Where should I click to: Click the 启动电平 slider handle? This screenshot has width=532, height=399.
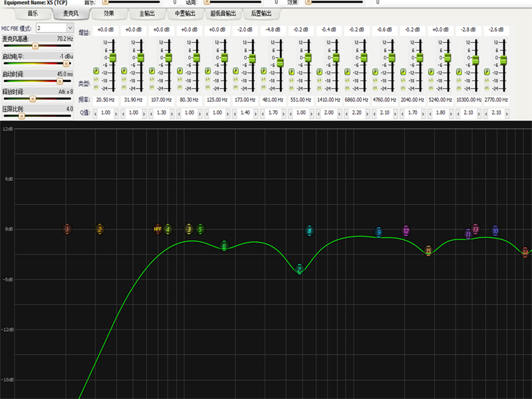pyautogui.click(x=66, y=63)
